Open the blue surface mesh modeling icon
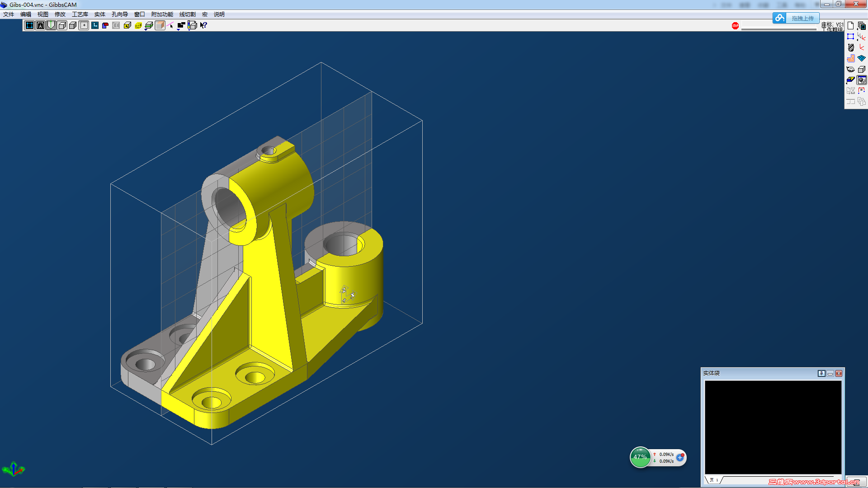Viewport: 868px width, 488px height. click(x=862, y=58)
